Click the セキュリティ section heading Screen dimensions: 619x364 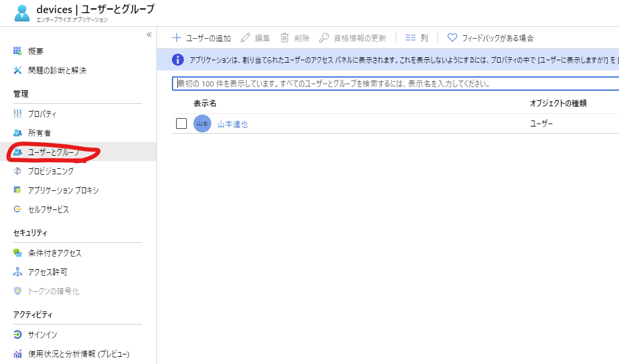(30, 233)
